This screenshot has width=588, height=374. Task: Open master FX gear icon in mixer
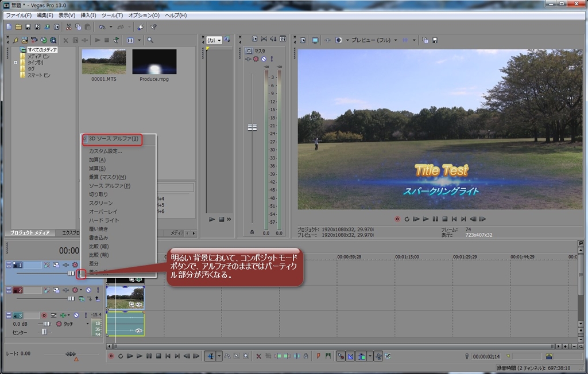click(x=256, y=59)
